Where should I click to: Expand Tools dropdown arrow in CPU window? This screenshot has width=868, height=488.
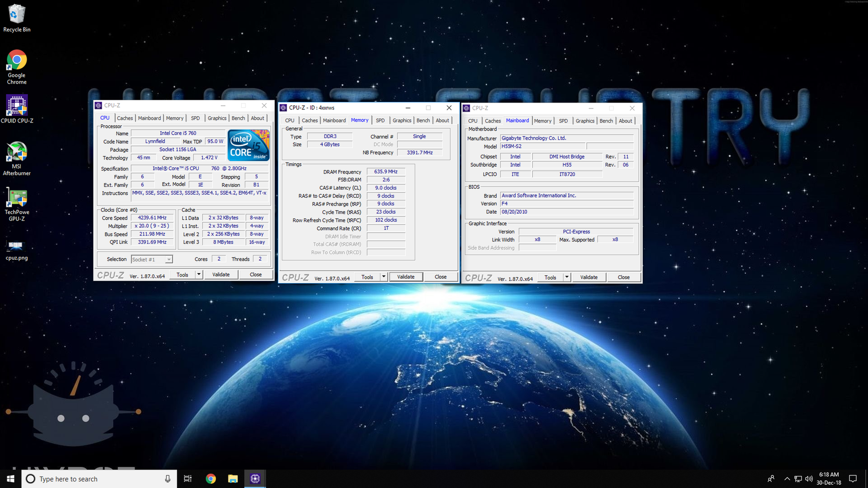pyautogui.click(x=198, y=275)
